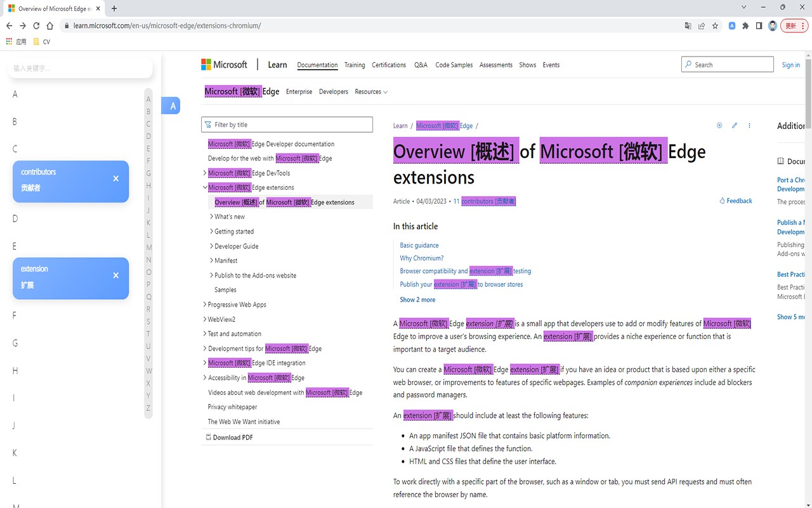This screenshot has width=812, height=508.
Task: Open the 11 contributors link
Action: coord(485,201)
